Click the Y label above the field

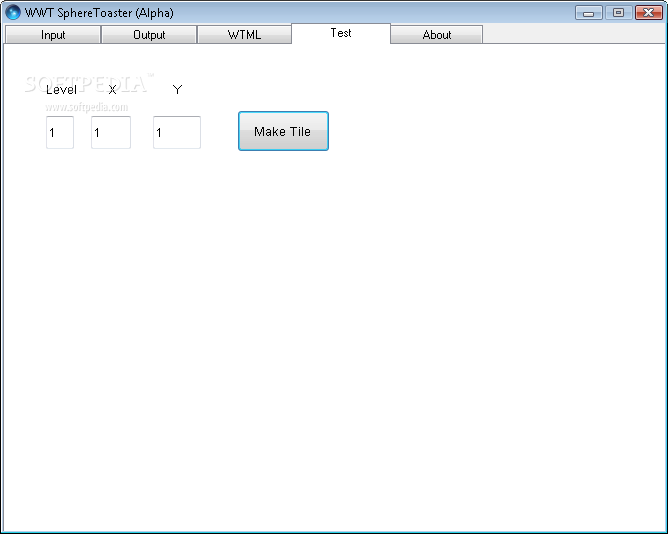pyautogui.click(x=177, y=89)
